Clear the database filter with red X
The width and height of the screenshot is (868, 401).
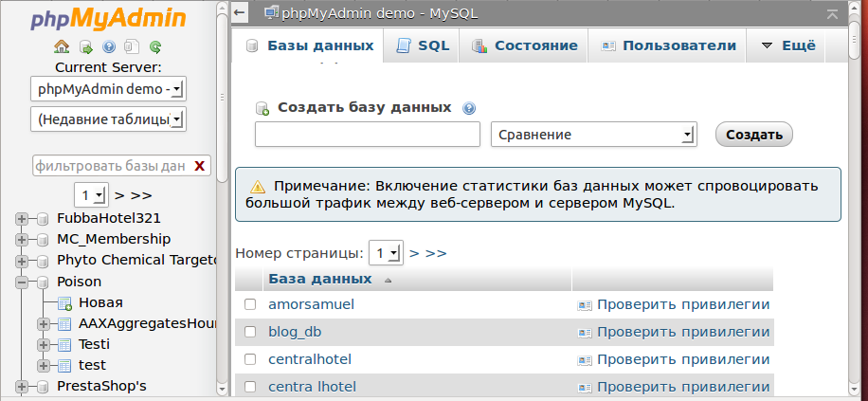click(x=199, y=166)
